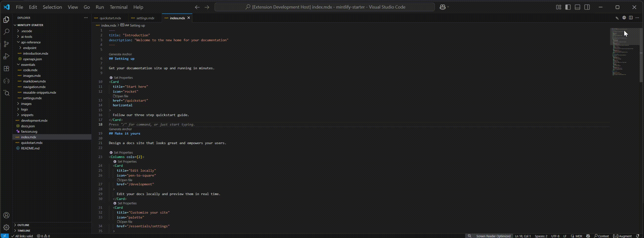This screenshot has height=238, width=644.
Task: Click Open file above href="/quickstart"
Action: pos(120,96)
